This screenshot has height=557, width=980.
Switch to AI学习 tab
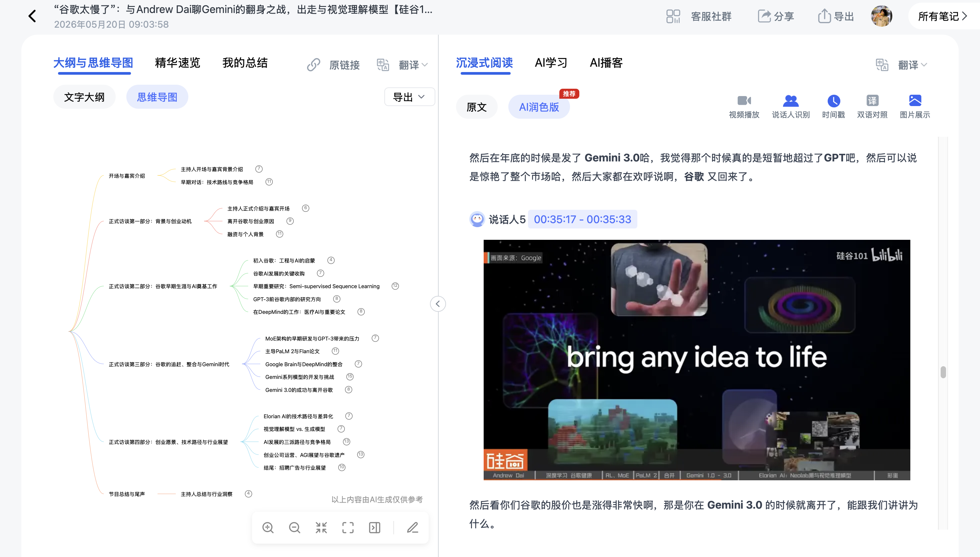point(551,63)
